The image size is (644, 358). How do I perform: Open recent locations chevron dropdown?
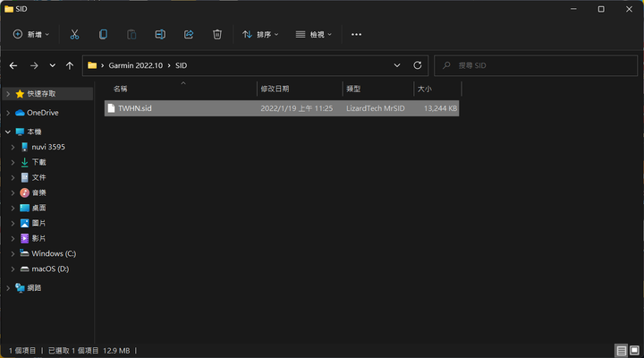coord(52,65)
